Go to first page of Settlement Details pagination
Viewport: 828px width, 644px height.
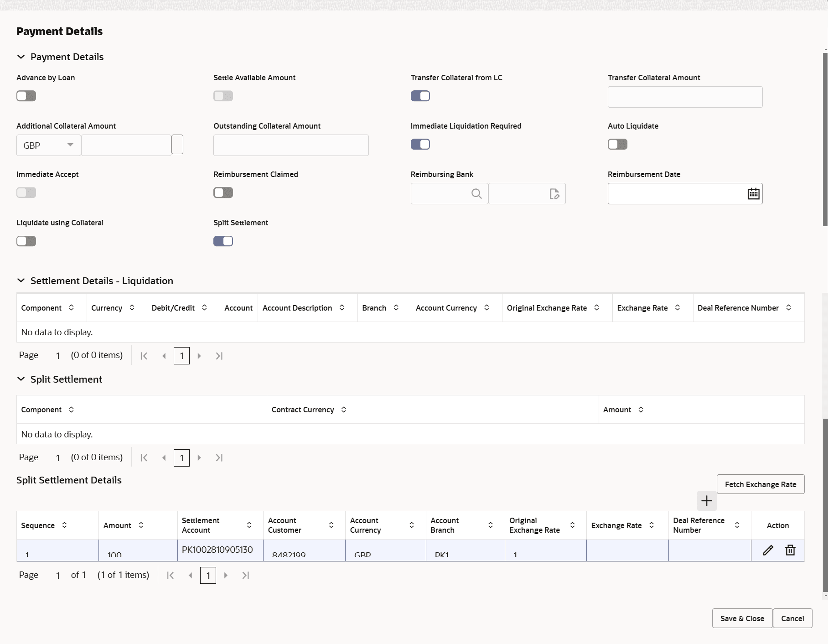pos(144,356)
